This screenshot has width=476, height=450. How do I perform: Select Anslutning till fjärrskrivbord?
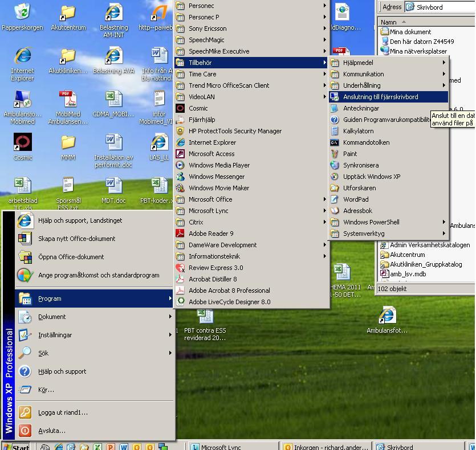click(388, 97)
